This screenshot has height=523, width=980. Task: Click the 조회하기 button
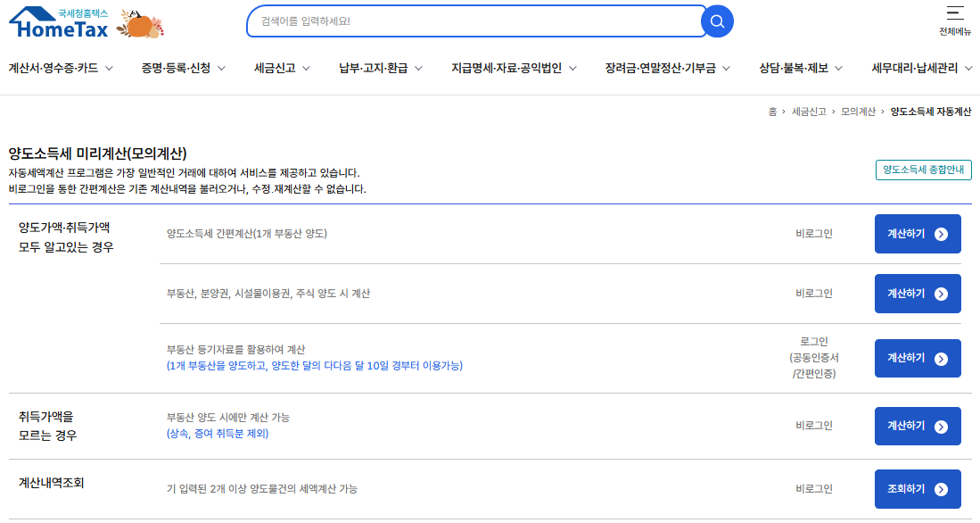click(918, 488)
